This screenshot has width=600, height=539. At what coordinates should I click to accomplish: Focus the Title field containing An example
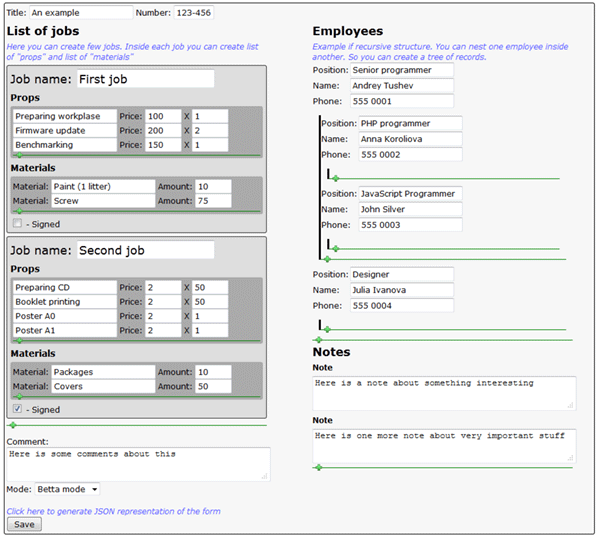coord(81,13)
